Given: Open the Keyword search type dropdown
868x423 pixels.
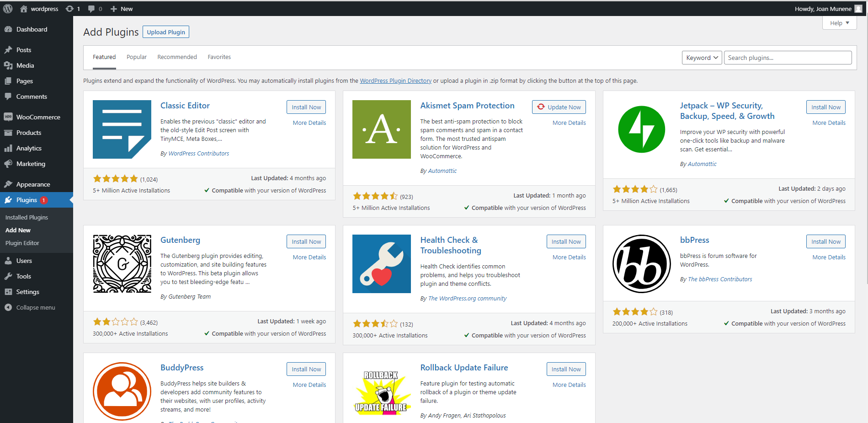Looking at the screenshot, I should pos(702,58).
